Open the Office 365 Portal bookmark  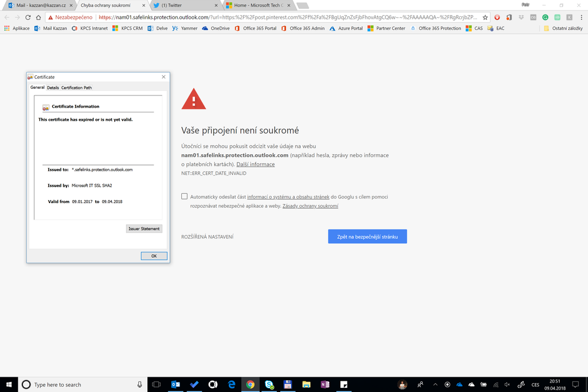pyautogui.click(x=255, y=28)
